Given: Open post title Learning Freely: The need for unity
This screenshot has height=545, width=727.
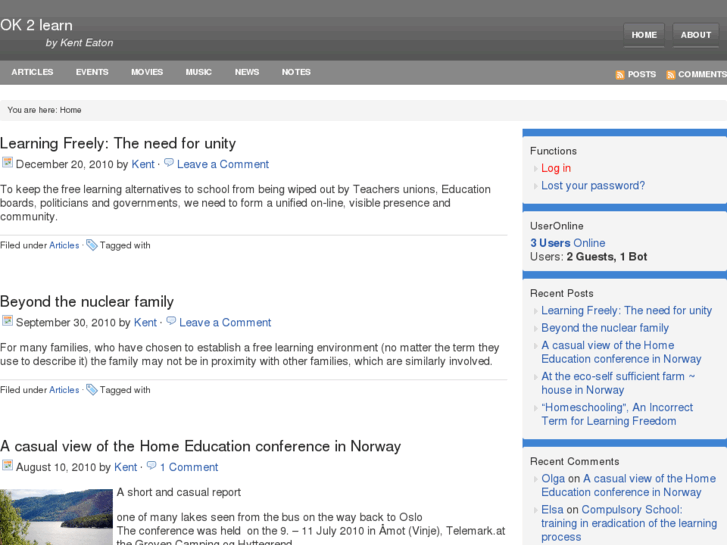Looking at the screenshot, I should point(118,143).
